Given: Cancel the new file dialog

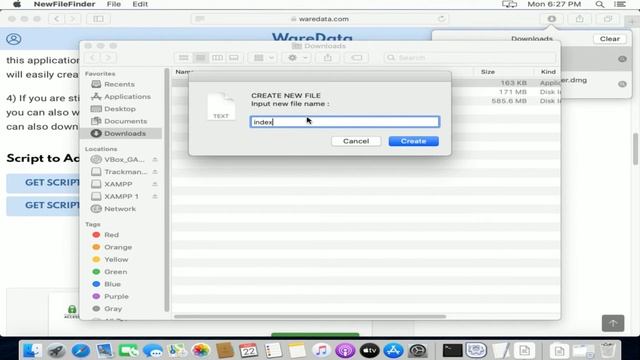Looking at the screenshot, I should [x=356, y=141].
